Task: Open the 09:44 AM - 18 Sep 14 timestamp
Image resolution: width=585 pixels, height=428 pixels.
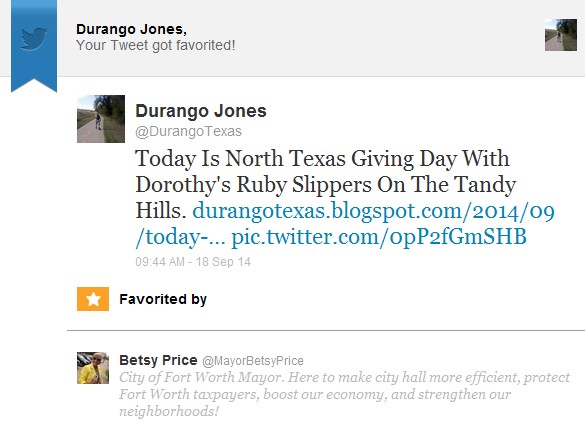Action: tap(193, 262)
